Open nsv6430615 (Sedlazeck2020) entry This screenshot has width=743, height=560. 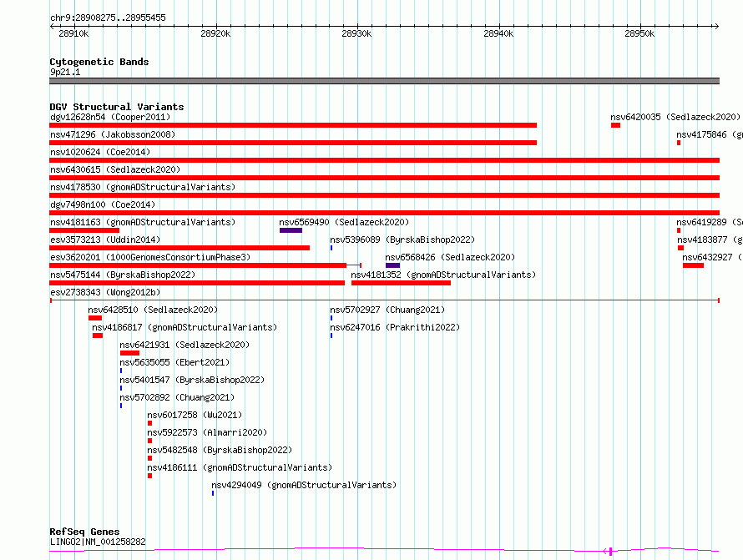pos(115,169)
